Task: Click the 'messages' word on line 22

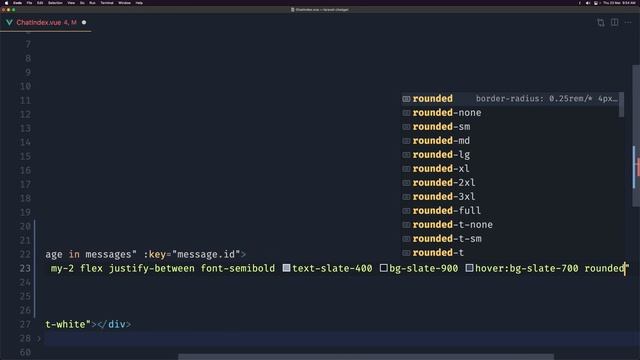Action: (109, 254)
